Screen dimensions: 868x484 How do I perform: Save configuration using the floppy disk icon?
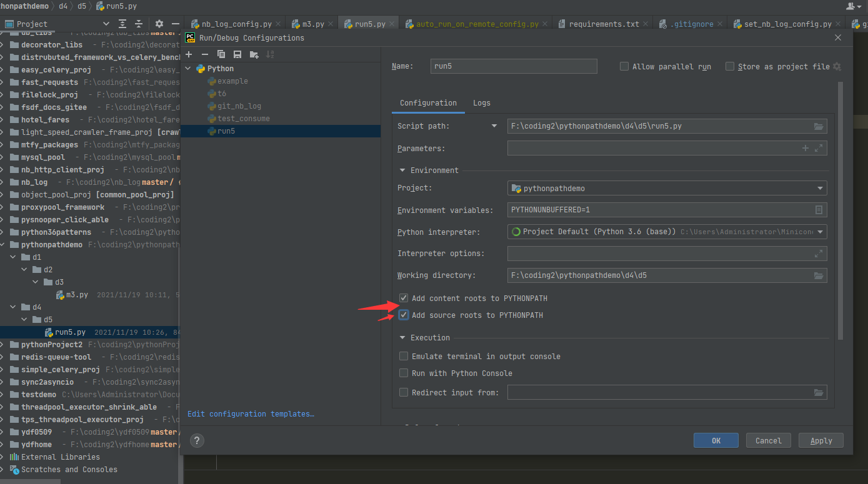point(237,54)
